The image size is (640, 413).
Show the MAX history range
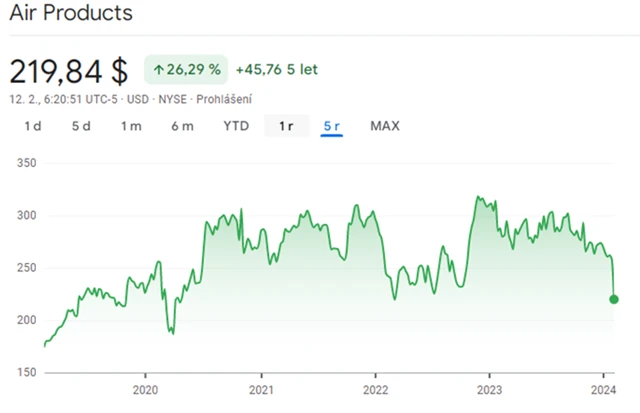[x=385, y=126]
